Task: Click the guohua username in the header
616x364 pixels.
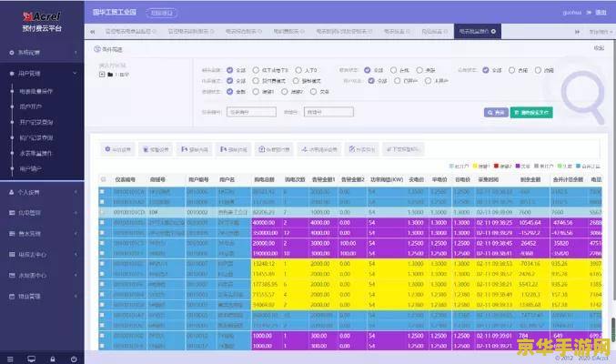Action: click(x=572, y=13)
